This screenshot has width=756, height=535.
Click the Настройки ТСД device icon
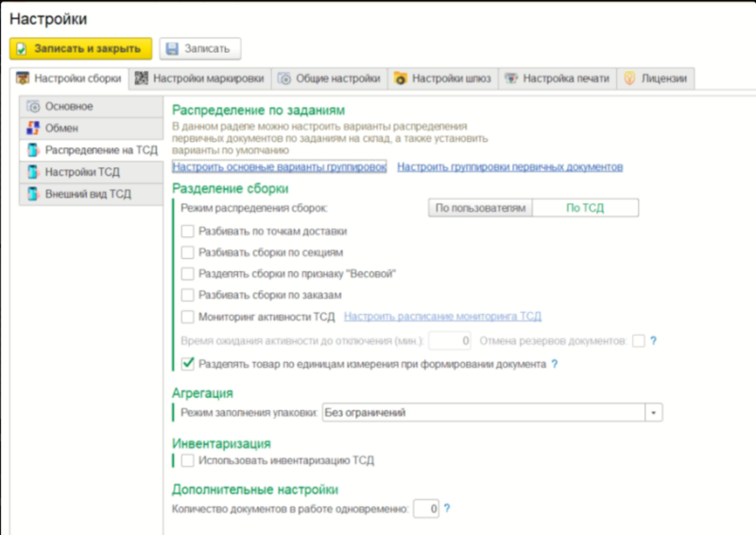32,172
